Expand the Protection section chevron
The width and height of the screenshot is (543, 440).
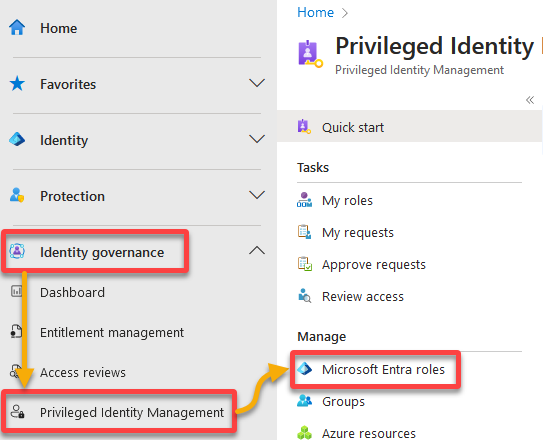coord(257,195)
